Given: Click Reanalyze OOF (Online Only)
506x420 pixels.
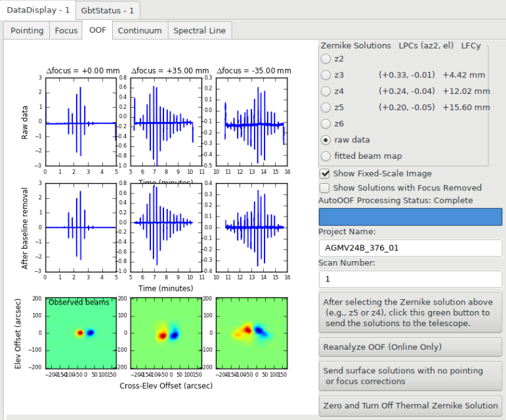Looking at the screenshot, I should point(410,346).
